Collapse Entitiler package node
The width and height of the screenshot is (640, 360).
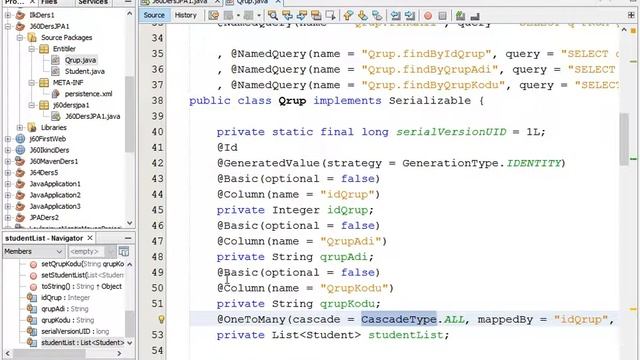(31, 49)
